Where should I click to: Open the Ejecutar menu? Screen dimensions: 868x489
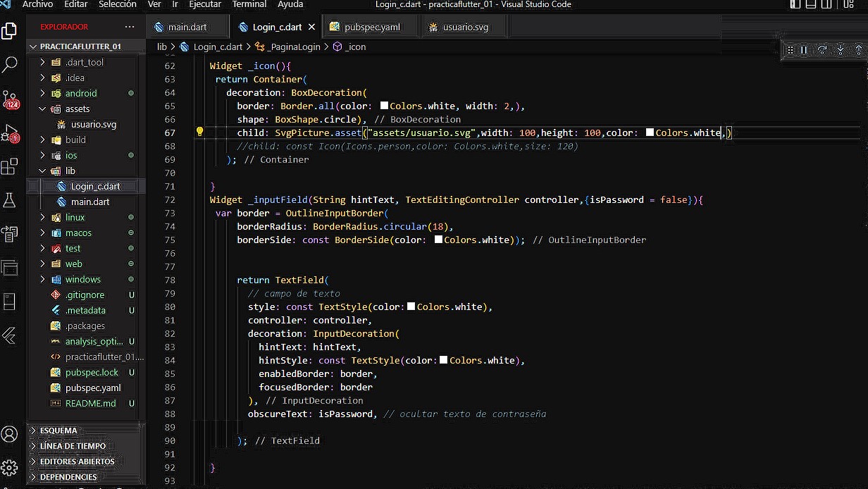click(205, 4)
